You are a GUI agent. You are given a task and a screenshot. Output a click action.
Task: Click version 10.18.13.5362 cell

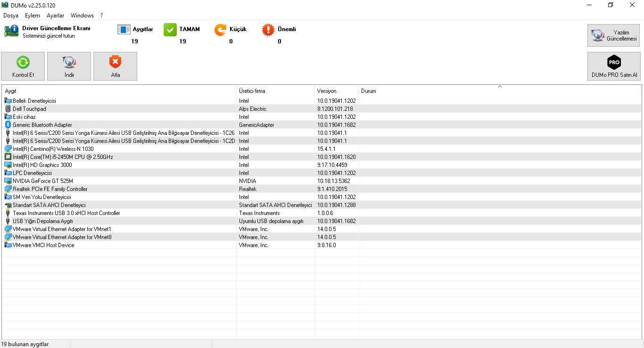coord(333,181)
